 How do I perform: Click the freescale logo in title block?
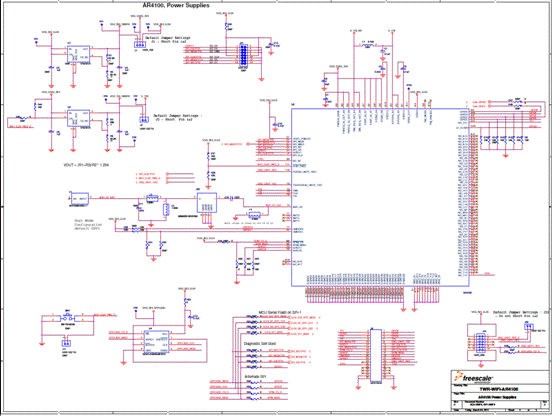pyautogui.click(x=474, y=377)
